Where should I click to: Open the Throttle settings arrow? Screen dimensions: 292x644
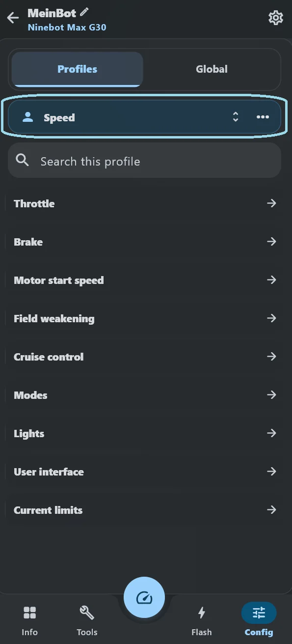coord(271,203)
